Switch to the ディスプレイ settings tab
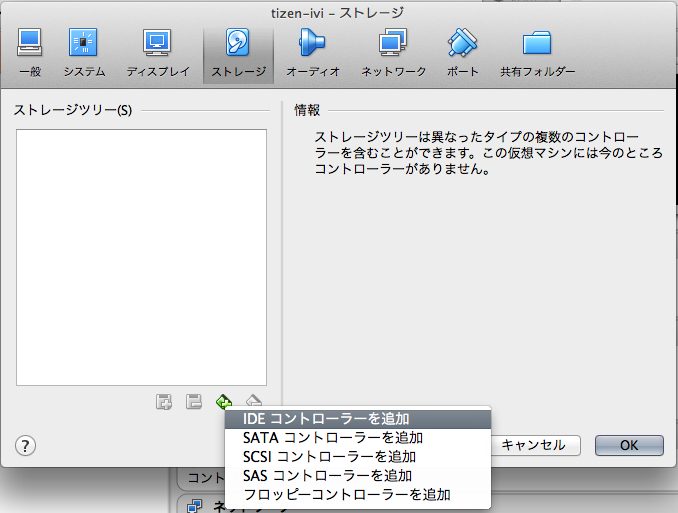Viewport: 678px width, 513px height. point(158,53)
